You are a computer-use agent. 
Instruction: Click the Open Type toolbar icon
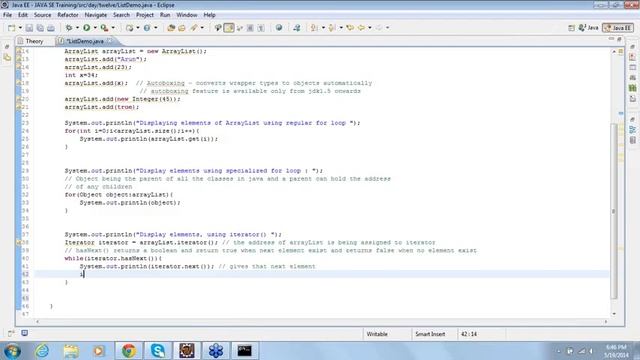point(171,28)
